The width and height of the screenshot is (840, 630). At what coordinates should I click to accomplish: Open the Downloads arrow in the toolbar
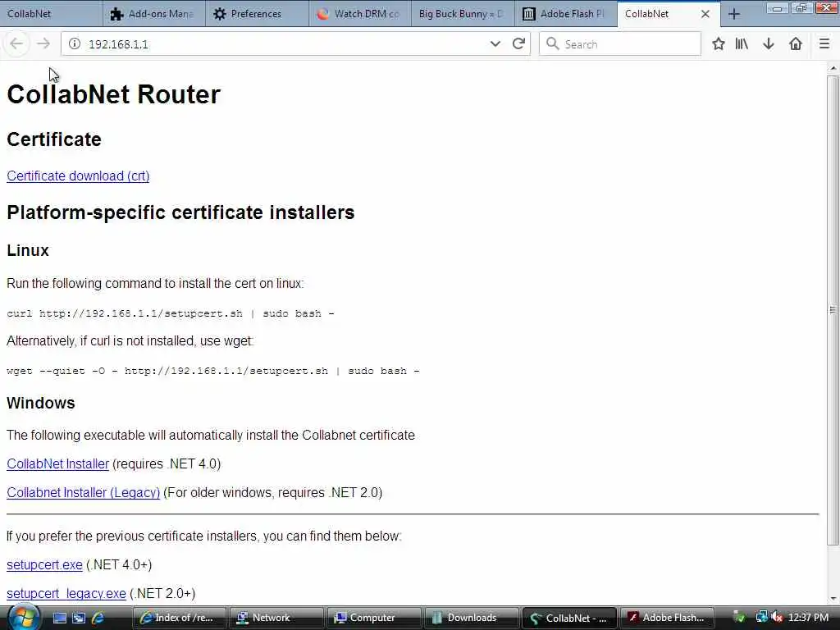coord(769,44)
